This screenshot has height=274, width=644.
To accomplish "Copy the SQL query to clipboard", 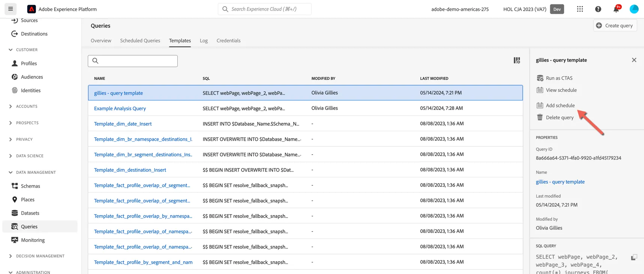I will [x=634, y=257].
